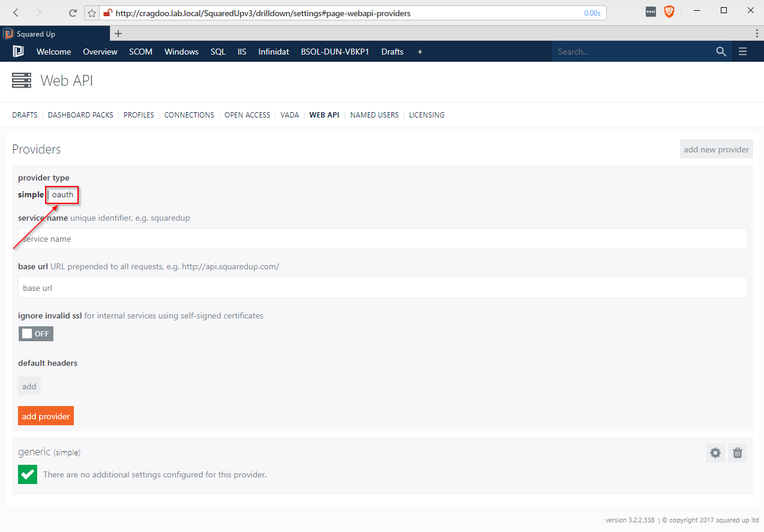Open settings gear for generic provider

coord(715,453)
